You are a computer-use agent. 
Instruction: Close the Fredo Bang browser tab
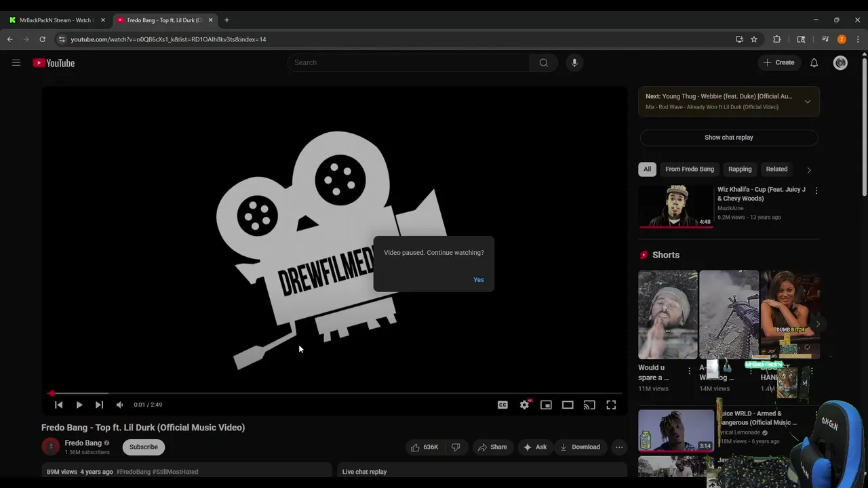tap(210, 20)
